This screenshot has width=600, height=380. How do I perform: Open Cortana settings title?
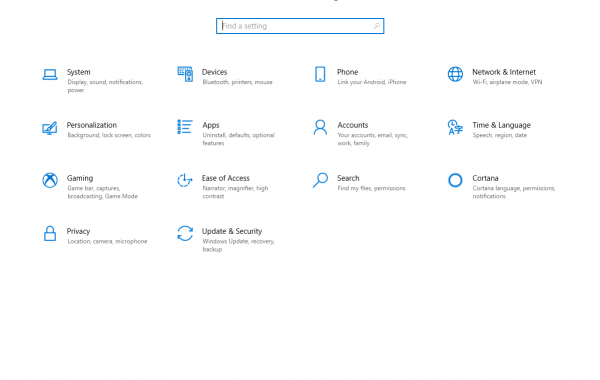click(485, 178)
